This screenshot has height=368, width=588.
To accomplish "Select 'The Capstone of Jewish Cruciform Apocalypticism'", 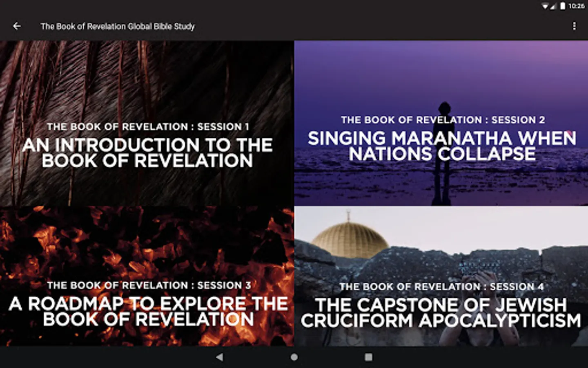I will (x=441, y=313).
